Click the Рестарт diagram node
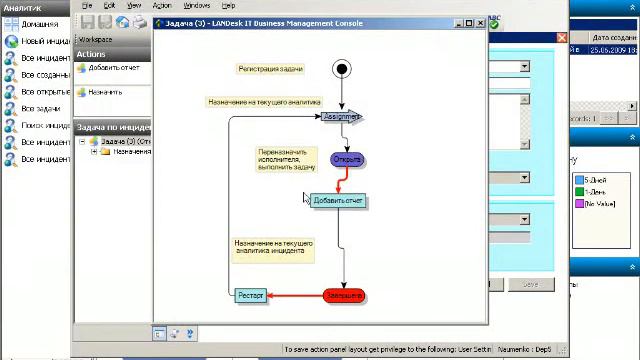The width and height of the screenshot is (640, 360). pos(251,295)
